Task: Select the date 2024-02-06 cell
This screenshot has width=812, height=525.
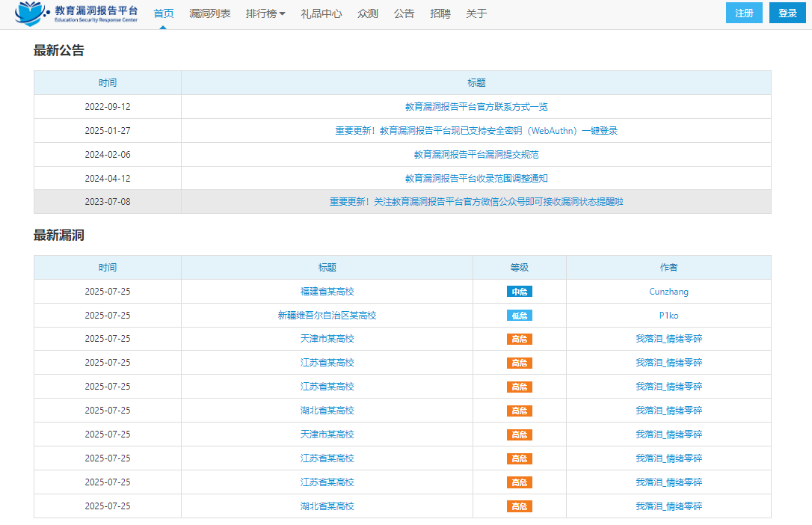Action: 108,154
